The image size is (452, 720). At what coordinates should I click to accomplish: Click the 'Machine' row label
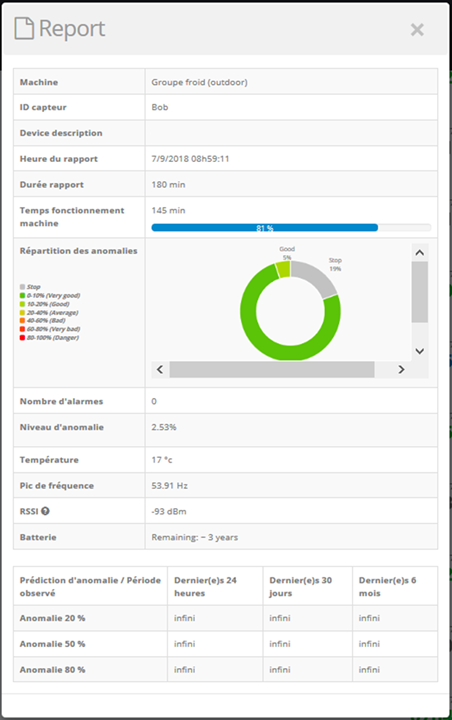point(39,82)
